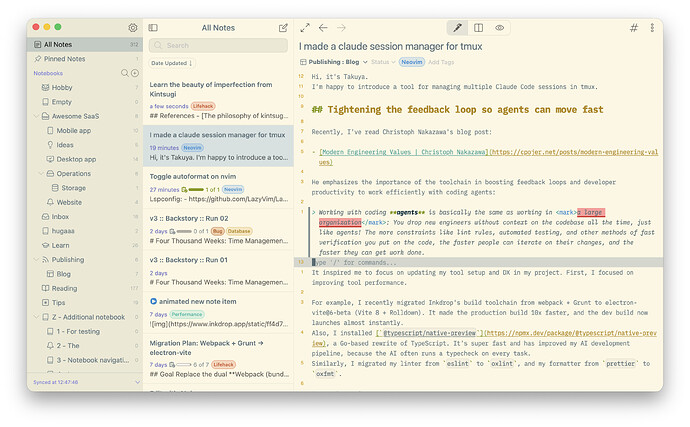690x427 pixels.
Task: Switch to side-by-side split view
Action: [478, 28]
